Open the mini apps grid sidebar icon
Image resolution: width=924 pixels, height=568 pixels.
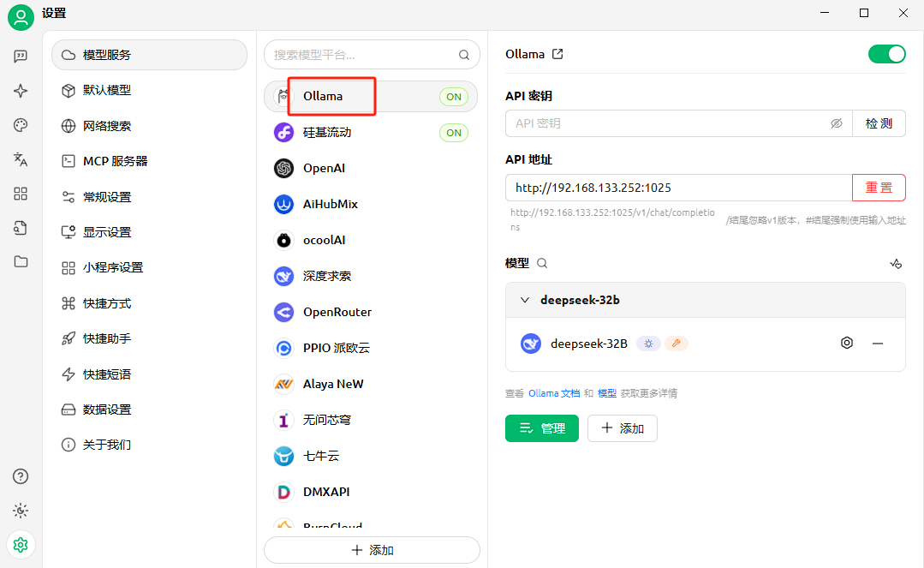[21, 194]
